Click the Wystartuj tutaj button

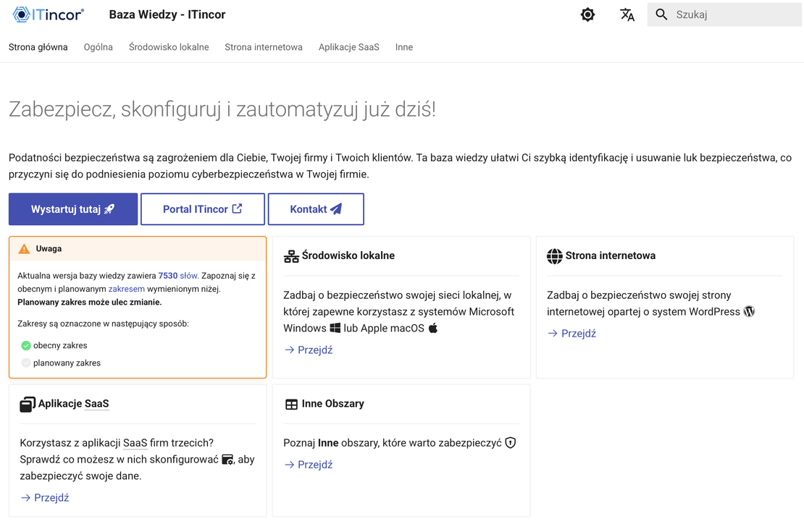point(72,208)
